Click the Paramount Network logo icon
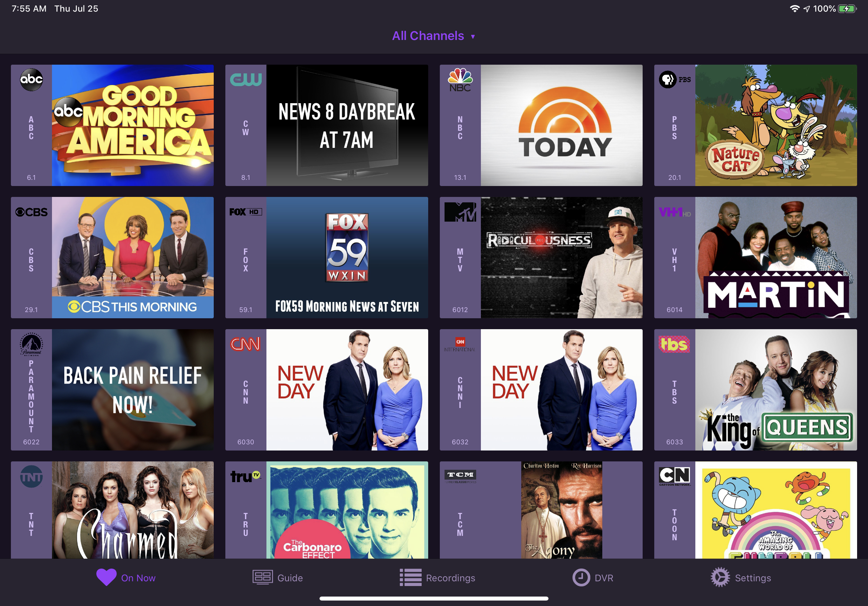The image size is (868, 606). coord(31,344)
